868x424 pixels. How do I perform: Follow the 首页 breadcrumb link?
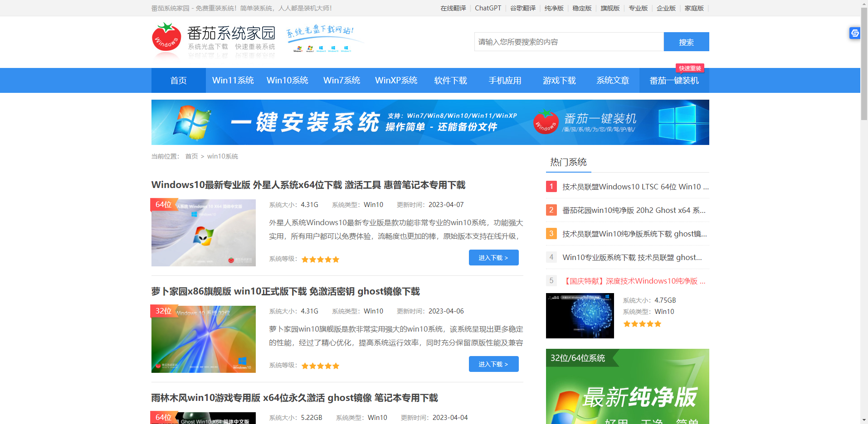tap(192, 156)
